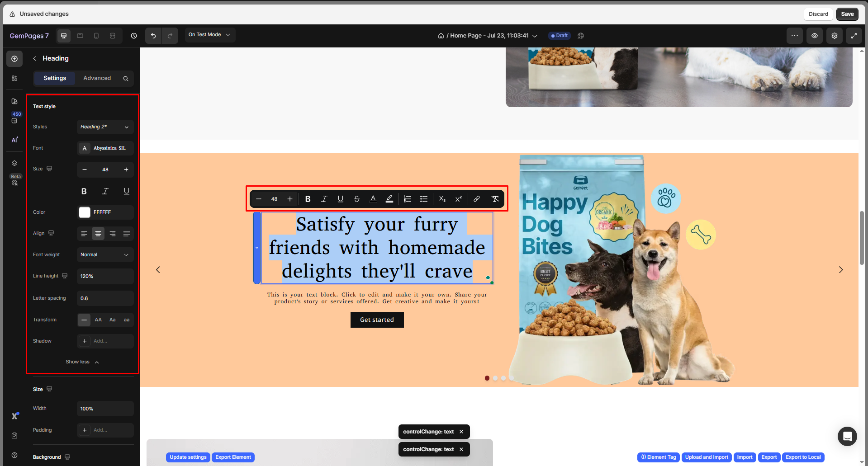Apply superscript in floating toolbar
Image resolution: width=868 pixels, height=466 pixels.
(458, 199)
